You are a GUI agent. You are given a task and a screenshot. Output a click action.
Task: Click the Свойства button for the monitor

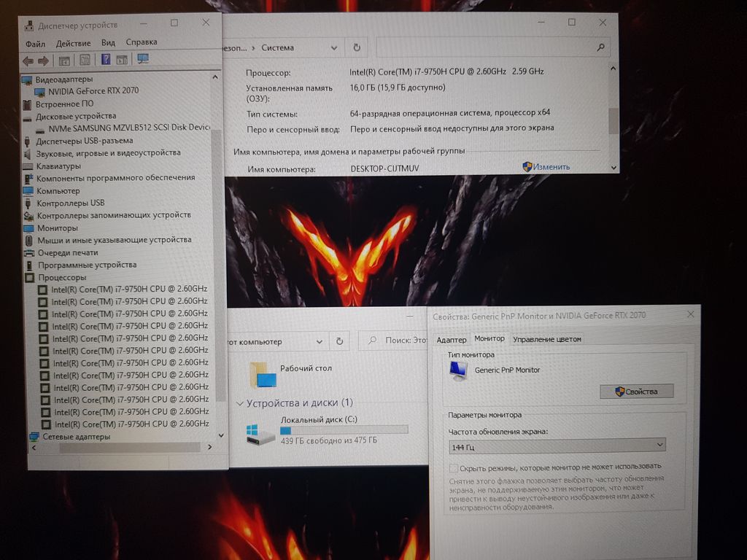[x=636, y=392]
